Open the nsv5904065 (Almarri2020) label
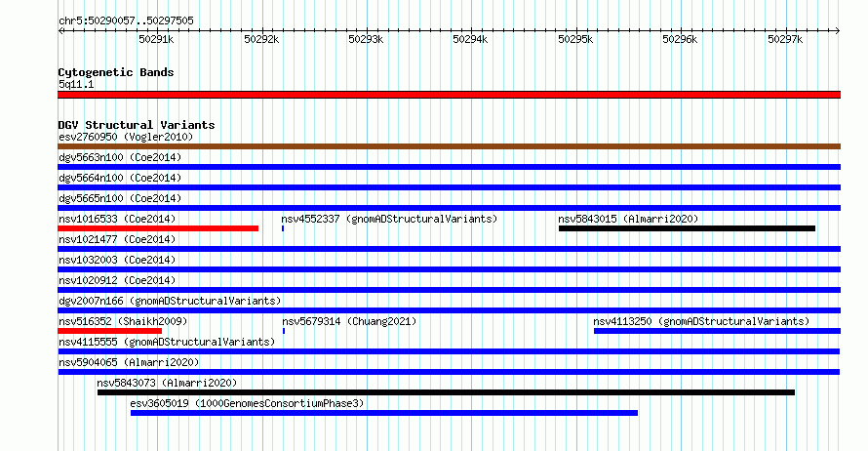This screenshot has height=451, width=868. (129, 362)
